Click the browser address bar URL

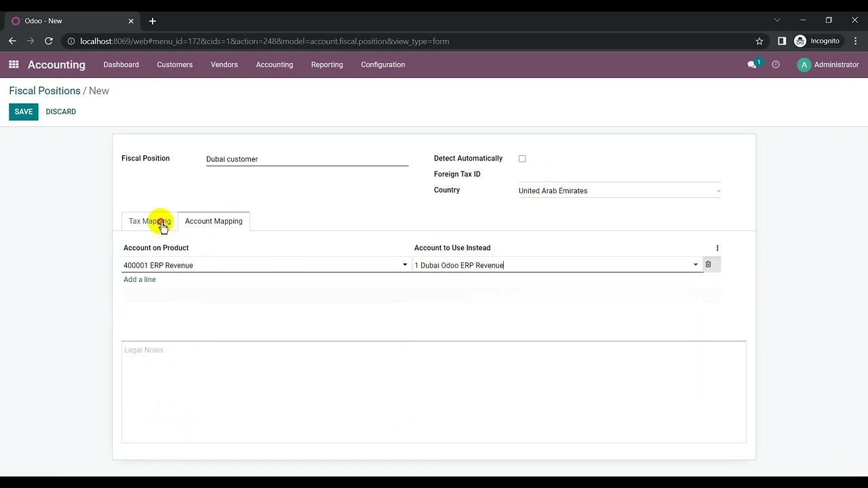[264, 41]
